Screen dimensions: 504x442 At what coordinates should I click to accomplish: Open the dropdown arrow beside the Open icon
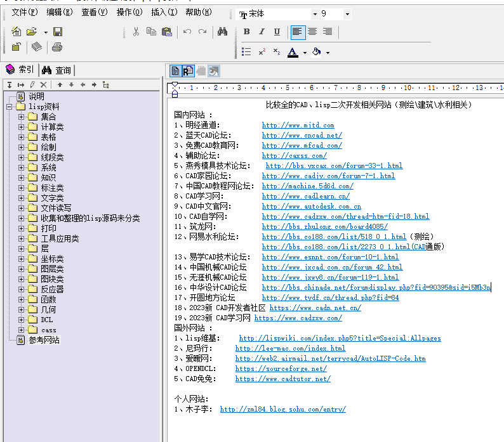pyautogui.click(x=46, y=32)
